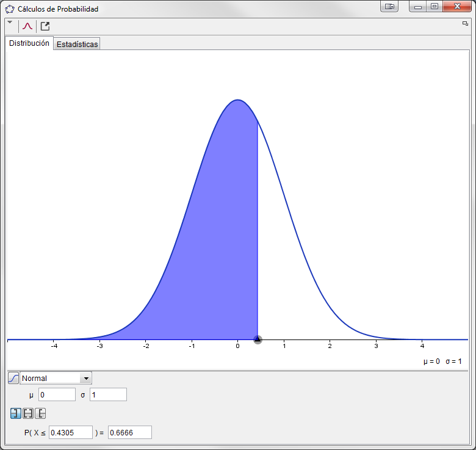Image resolution: width=476 pixels, height=450 pixels.
Task: Click the GeoGebra icon in title bar
Action: 9,9
